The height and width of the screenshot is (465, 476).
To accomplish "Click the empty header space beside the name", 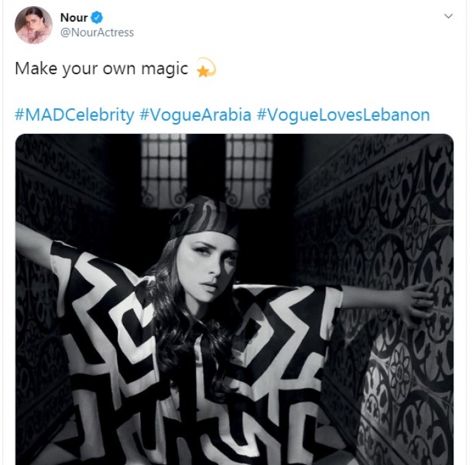I will [x=272, y=24].
